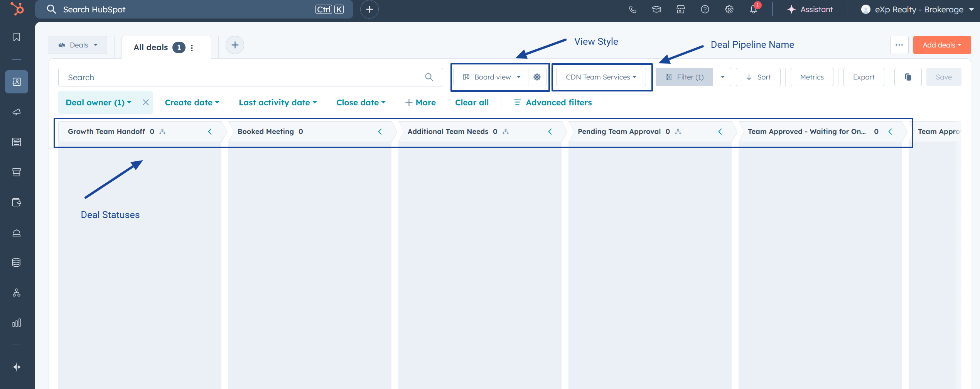
Task: Click the quick create plus button in top bar
Action: tap(369, 9)
